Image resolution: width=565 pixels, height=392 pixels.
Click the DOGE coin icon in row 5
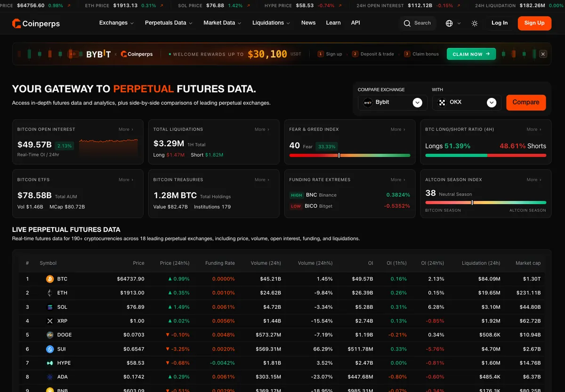[x=50, y=335]
